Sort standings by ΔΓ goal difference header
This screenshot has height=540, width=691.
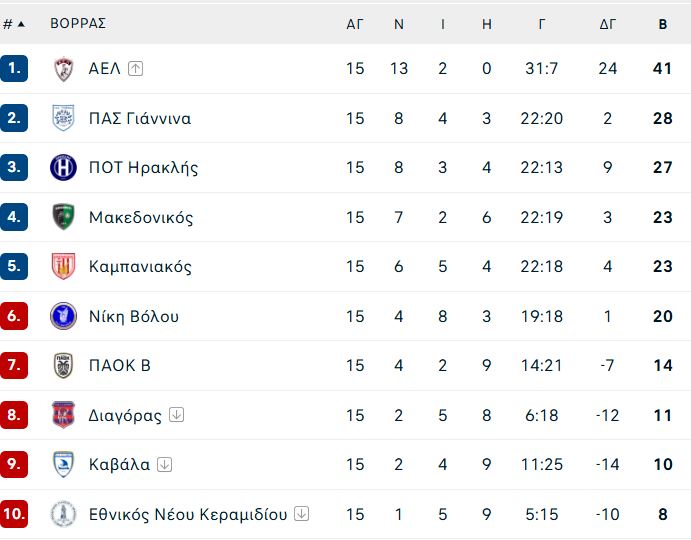pyautogui.click(x=608, y=24)
